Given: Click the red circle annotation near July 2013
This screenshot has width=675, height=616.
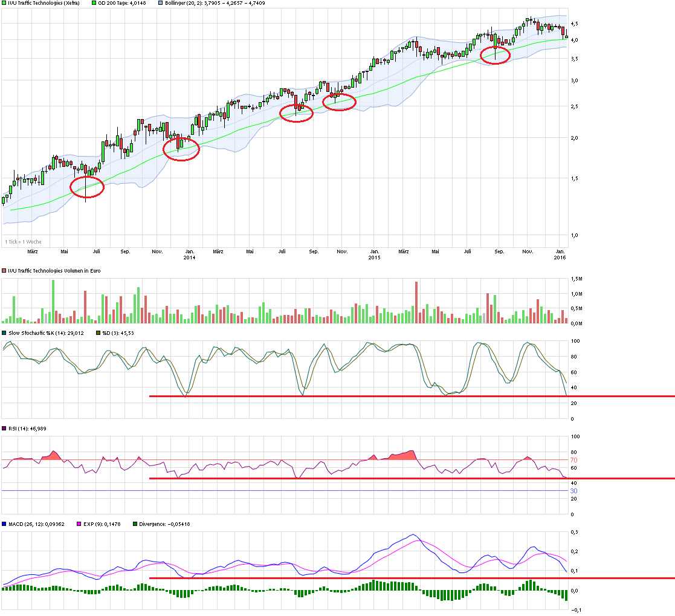Looking at the screenshot, I should click(x=87, y=187).
